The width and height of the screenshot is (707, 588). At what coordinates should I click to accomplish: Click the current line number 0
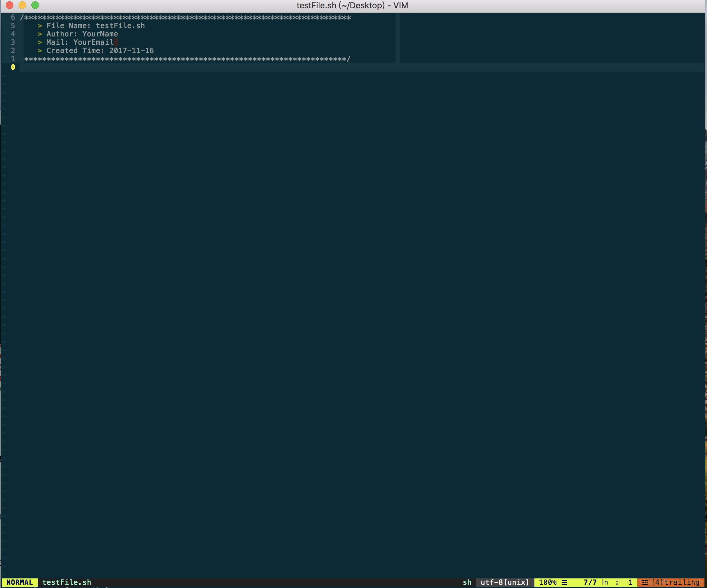tap(13, 67)
